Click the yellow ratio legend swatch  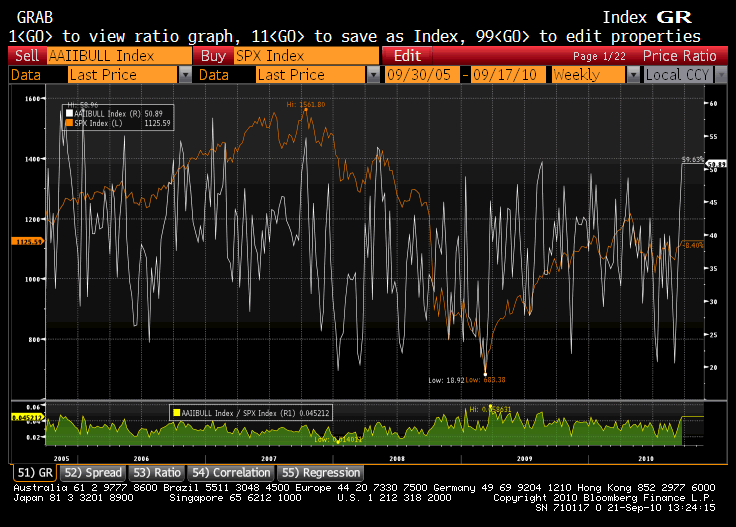pos(176,412)
